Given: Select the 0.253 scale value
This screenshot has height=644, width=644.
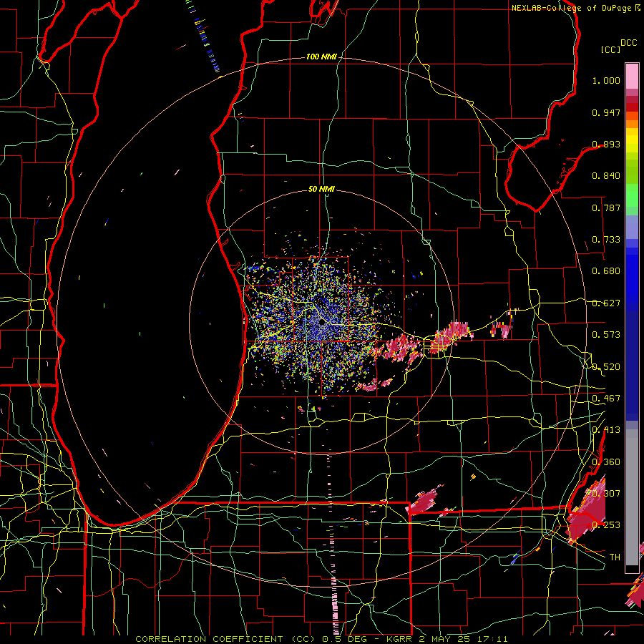Looking at the screenshot, I should click(606, 525).
